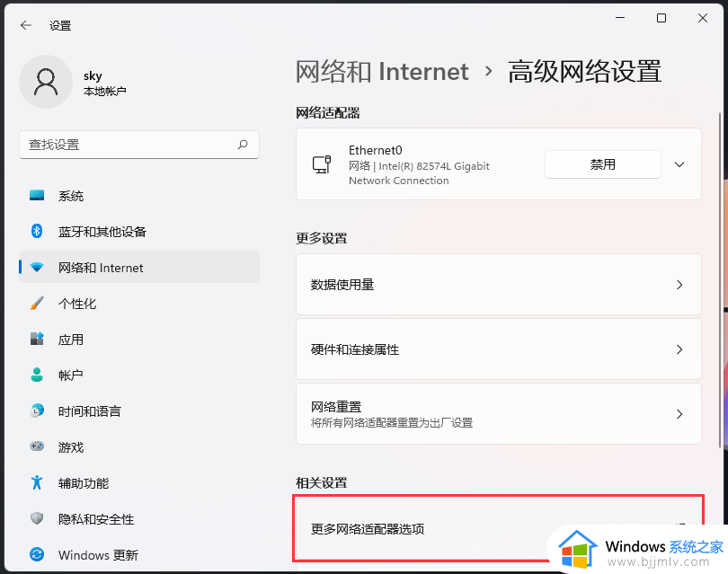Open 隐私和安全性 settings category

tap(138, 519)
